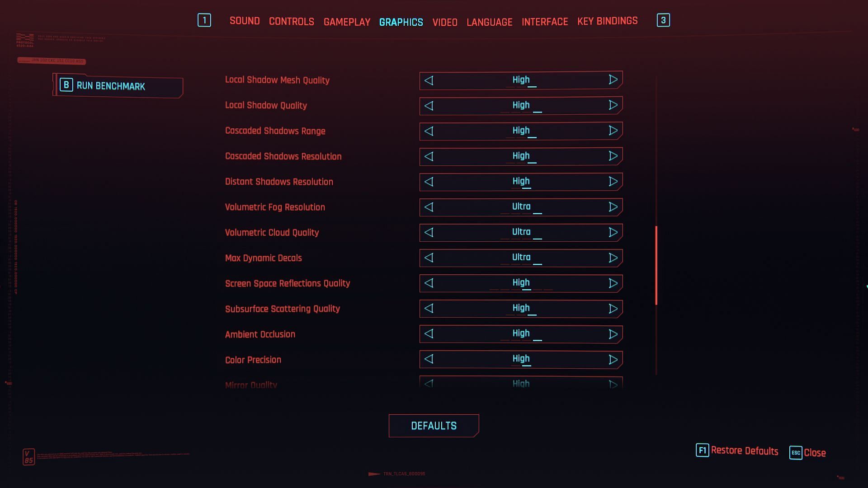Viewport: 868px width, 488px height.
Task: Decrease Local Shadow Quality setting
Action: [429, 105]
